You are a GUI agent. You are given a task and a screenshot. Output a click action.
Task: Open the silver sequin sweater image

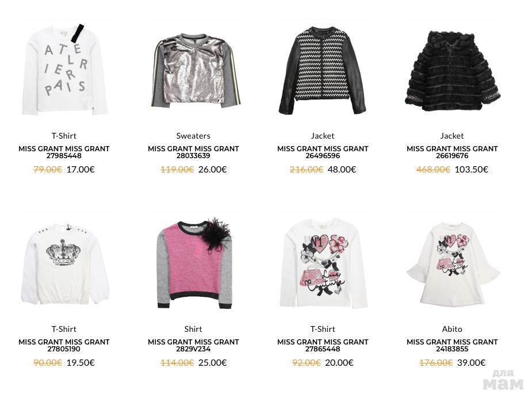(193, 70)
